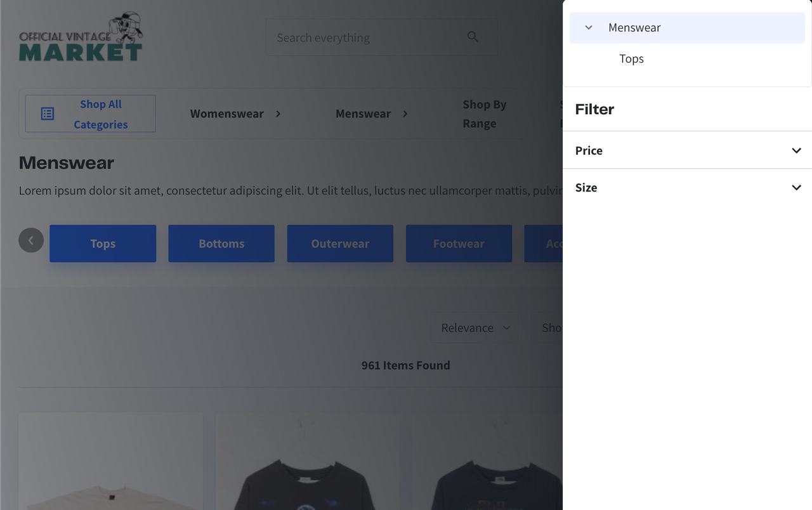Open the Menswear navigation menu

(x=363, y=114)
